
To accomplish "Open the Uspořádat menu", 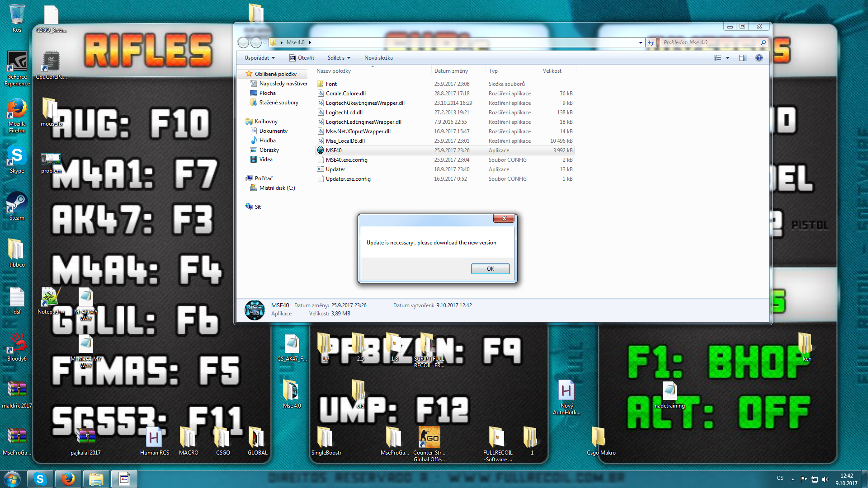I will (259, 58).
